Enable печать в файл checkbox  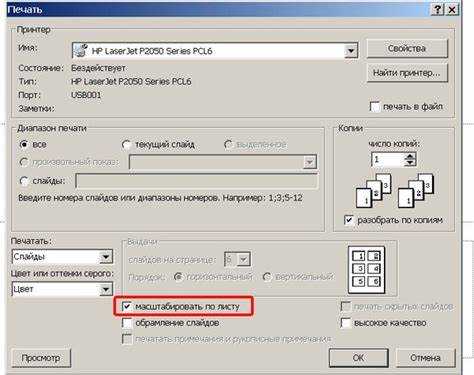375,107
